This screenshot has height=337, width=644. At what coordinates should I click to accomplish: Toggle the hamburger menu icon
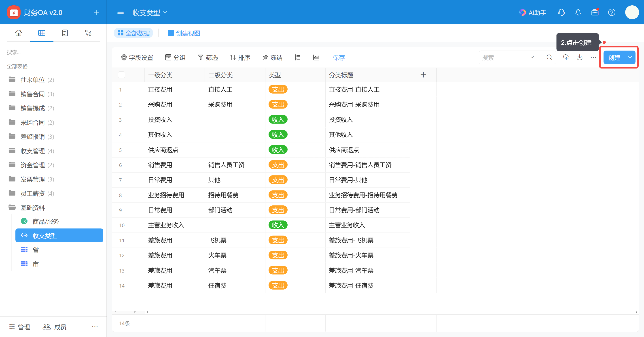[121, 12]
